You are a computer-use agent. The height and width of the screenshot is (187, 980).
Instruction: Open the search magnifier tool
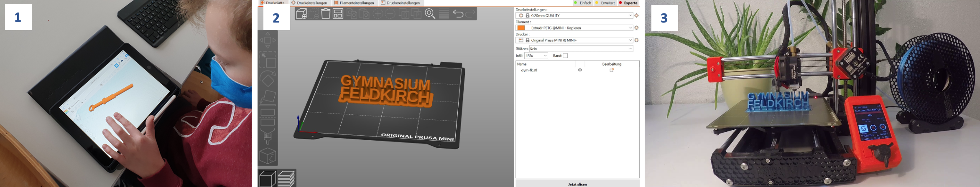pos(430,14)
